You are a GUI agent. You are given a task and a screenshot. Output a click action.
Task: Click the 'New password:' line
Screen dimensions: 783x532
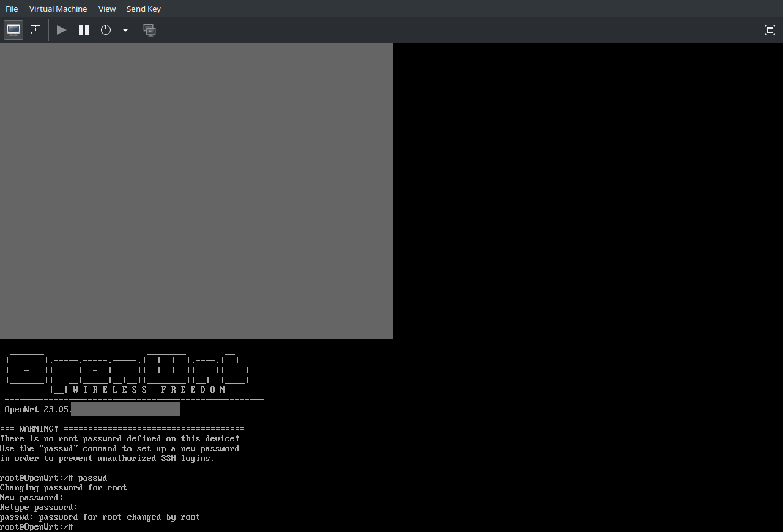(x=32, y=497)
